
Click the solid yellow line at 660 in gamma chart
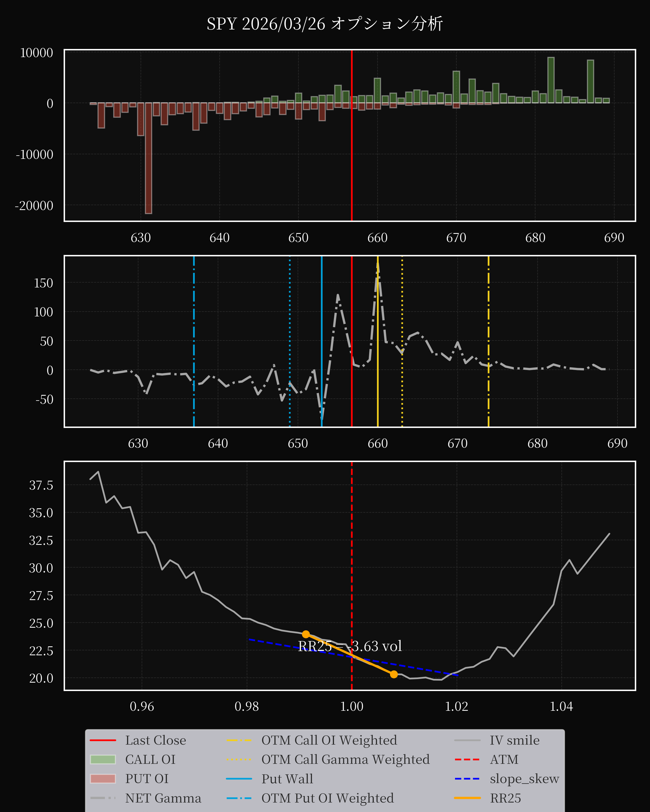tap(378, 341)
